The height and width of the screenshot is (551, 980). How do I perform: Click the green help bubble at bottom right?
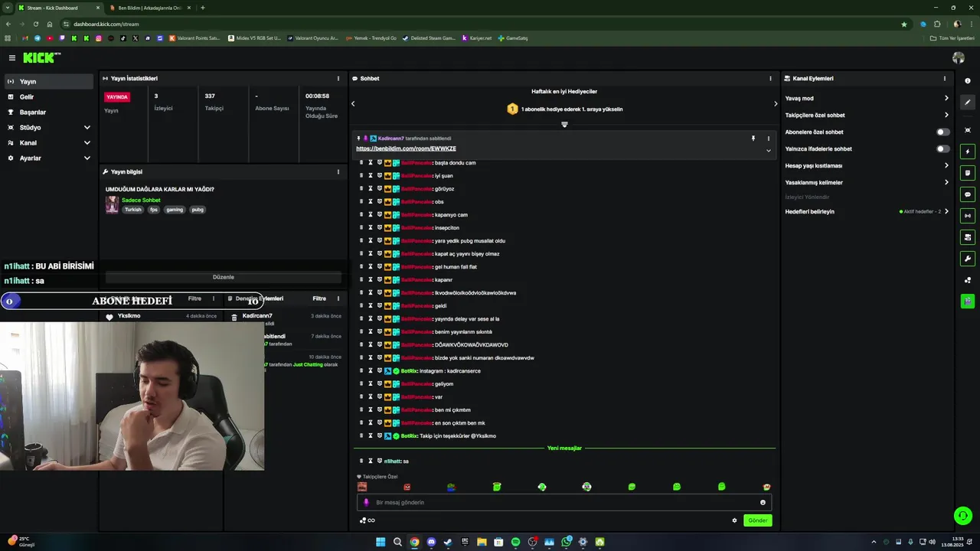(962, 516)
